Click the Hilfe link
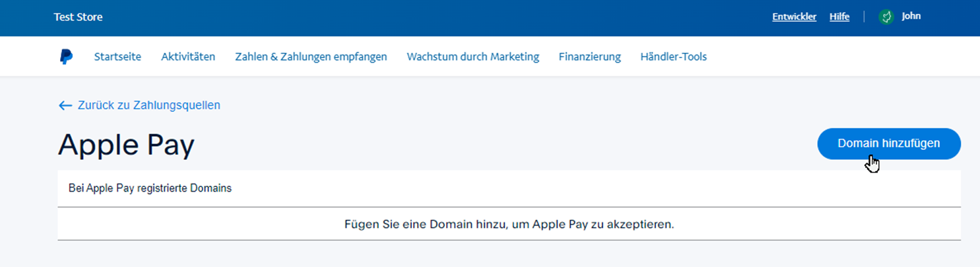980x267 pixels. click(839, 17)
